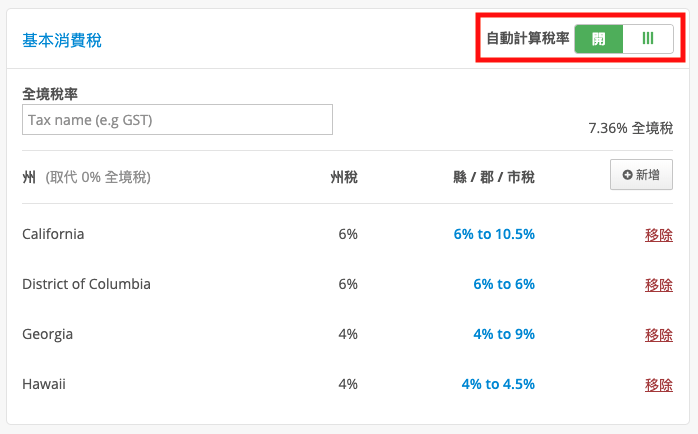698x434 pixels.
Task: Open the 基本消費稅 heading link
Action: pos(62,41)
